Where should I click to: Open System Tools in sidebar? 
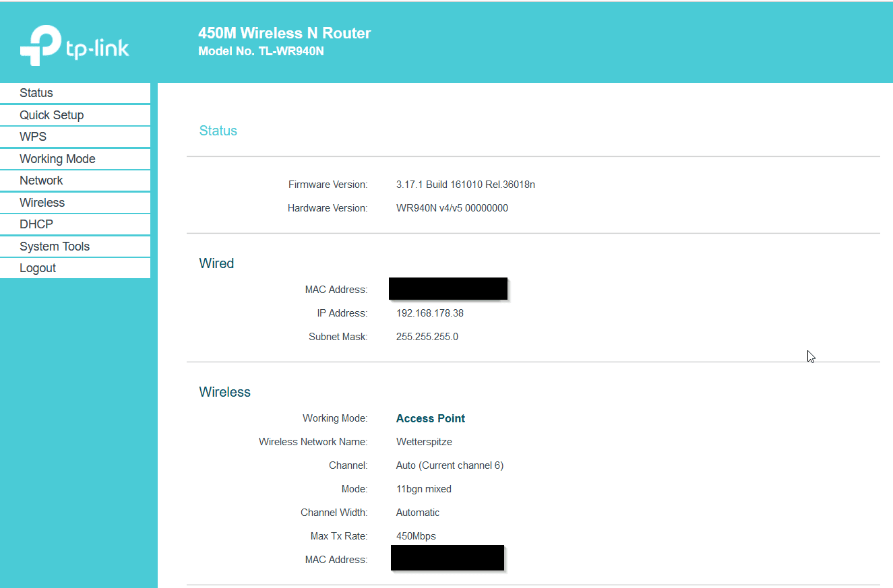tap(75, 247)
